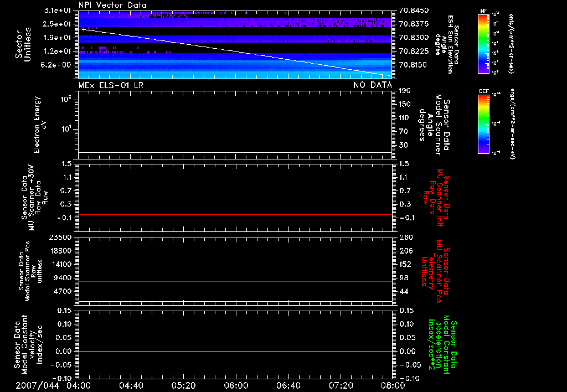The image size is (567, 392).
Task: Click the 'DEF' label above the color bar
Action: tap(484, 91)
